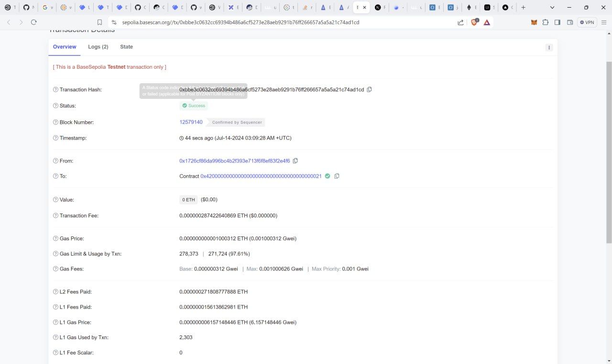Screen dimensions: 612x364
Task: Click help icon beside Gas Limit & Usage
Action: [55, 254]
